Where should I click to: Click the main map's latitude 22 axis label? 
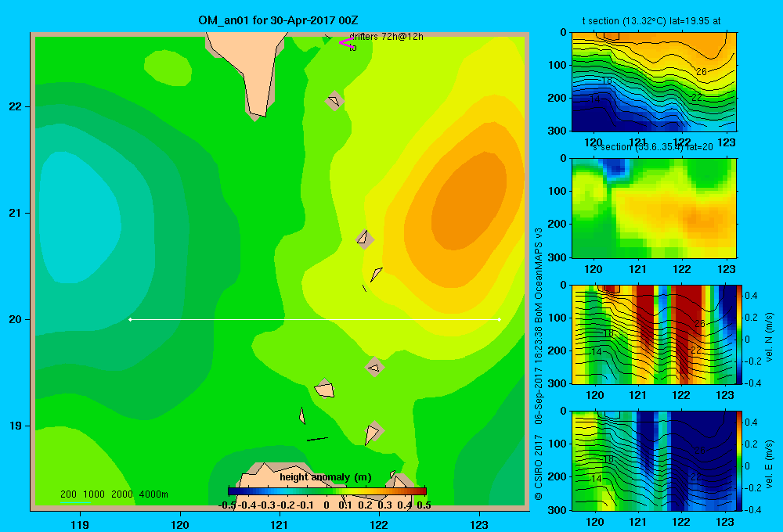tap(16, 106)
